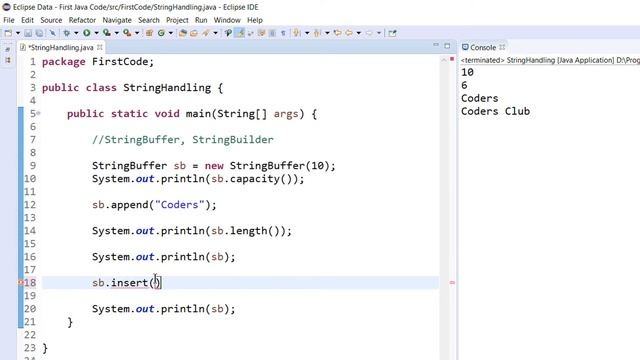Click the External Tools run icon
640x360 pixels.
click(x=127, y=33)
